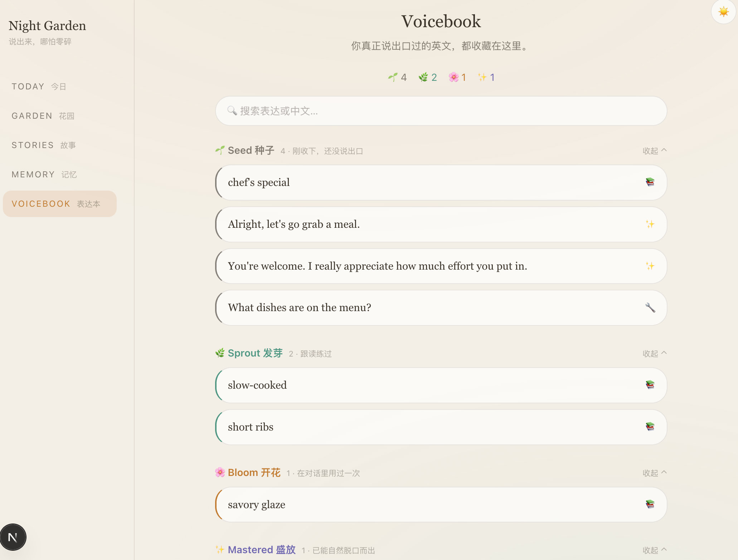Switch to MEMORY 记忆 page

[60, 175]
